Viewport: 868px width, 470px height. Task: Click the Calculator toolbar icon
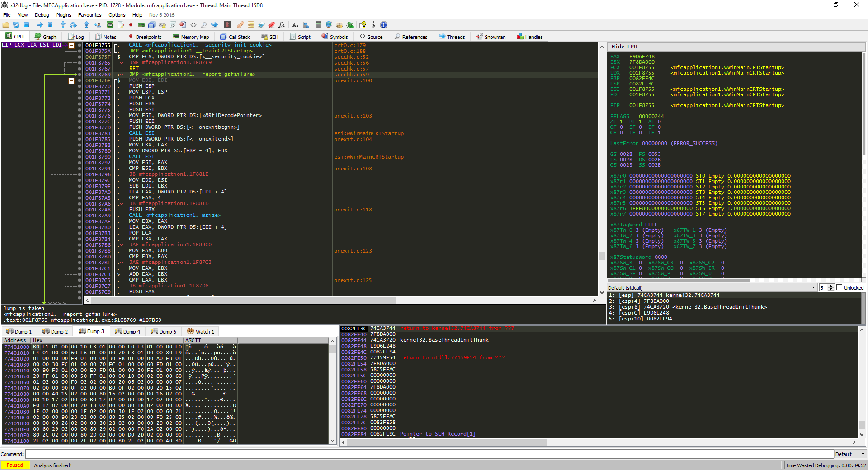(x=318, y=25)
